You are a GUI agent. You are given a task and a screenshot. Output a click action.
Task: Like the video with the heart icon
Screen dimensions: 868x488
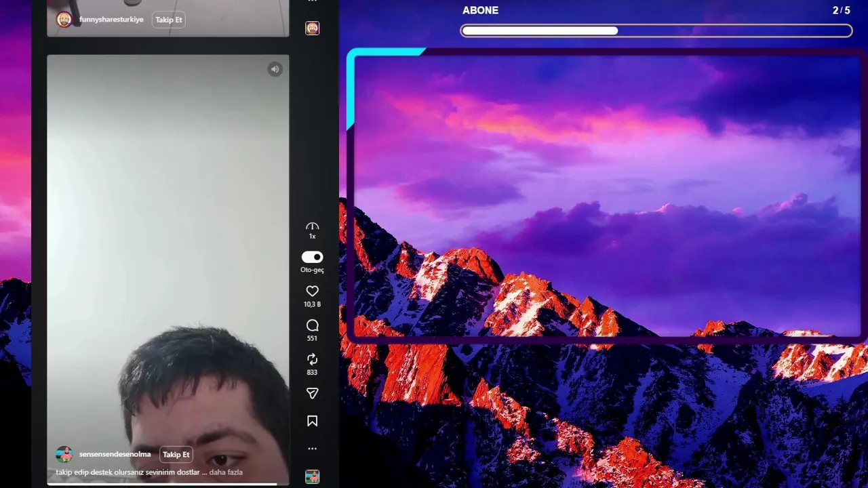coord(312,291)
